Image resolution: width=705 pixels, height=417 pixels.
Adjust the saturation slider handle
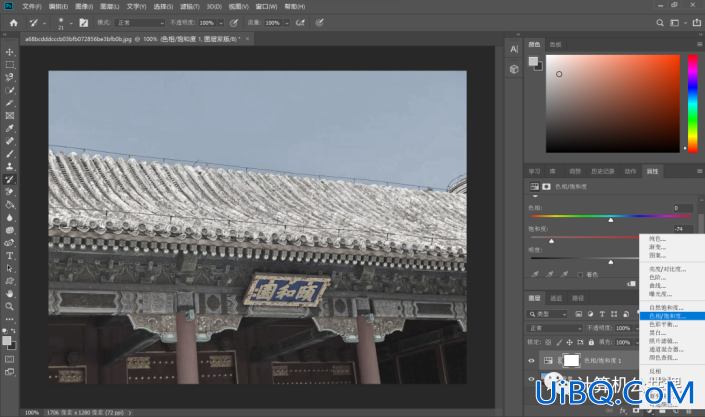551,241
